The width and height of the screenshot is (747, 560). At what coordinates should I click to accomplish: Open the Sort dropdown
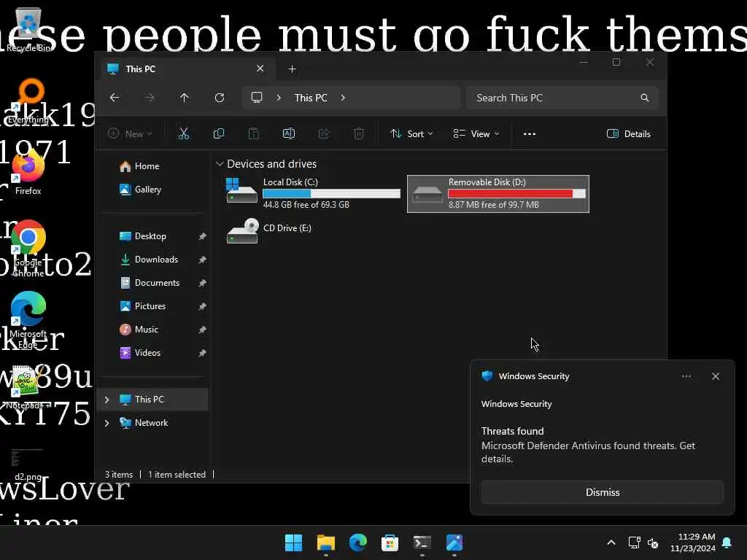(x=411, y=134)
